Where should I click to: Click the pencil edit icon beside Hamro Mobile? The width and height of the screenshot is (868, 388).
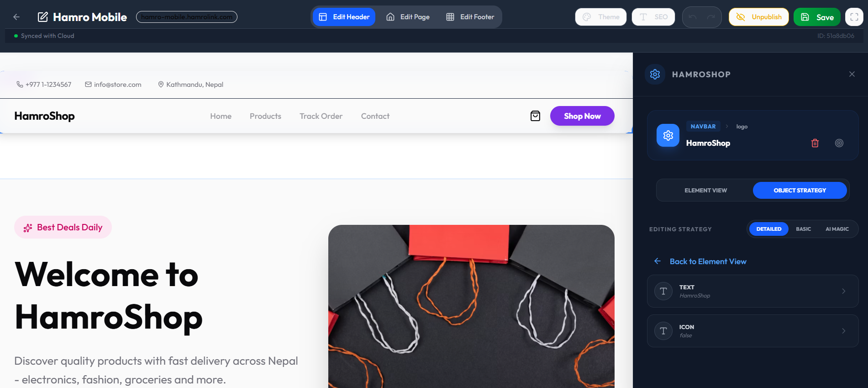click(x=42, y=17)
